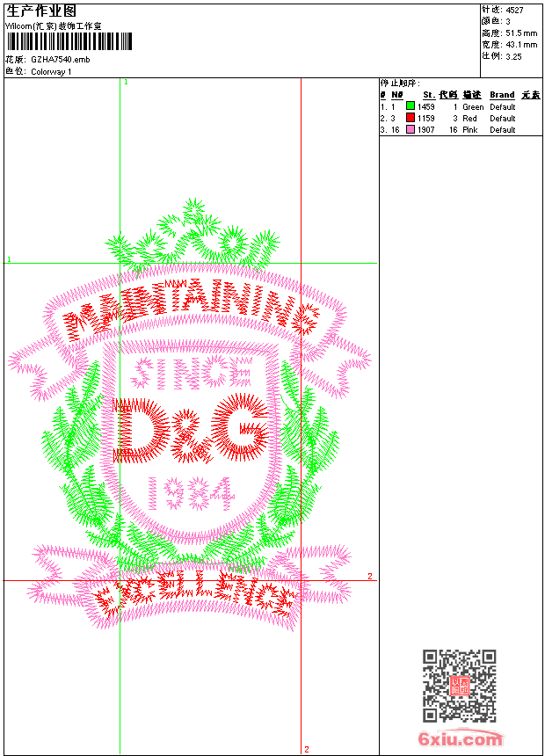Select the barcode under the studio name

pyautogui.click(x=69, y=41)
